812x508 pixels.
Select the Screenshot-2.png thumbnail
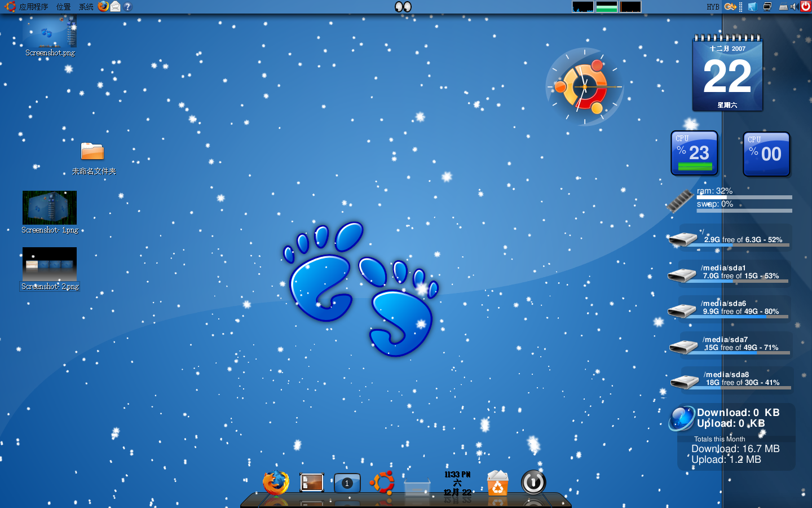click(x=50, y=264)
